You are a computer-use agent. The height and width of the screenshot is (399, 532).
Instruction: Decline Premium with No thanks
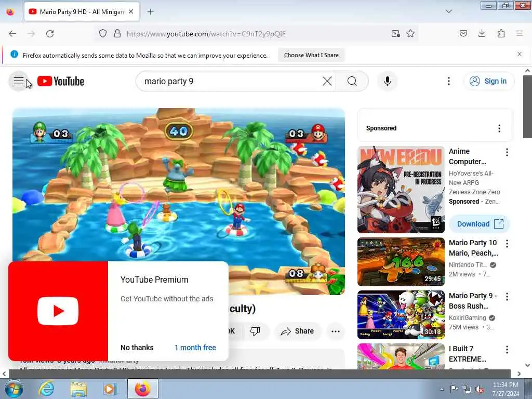click(137, 348)
